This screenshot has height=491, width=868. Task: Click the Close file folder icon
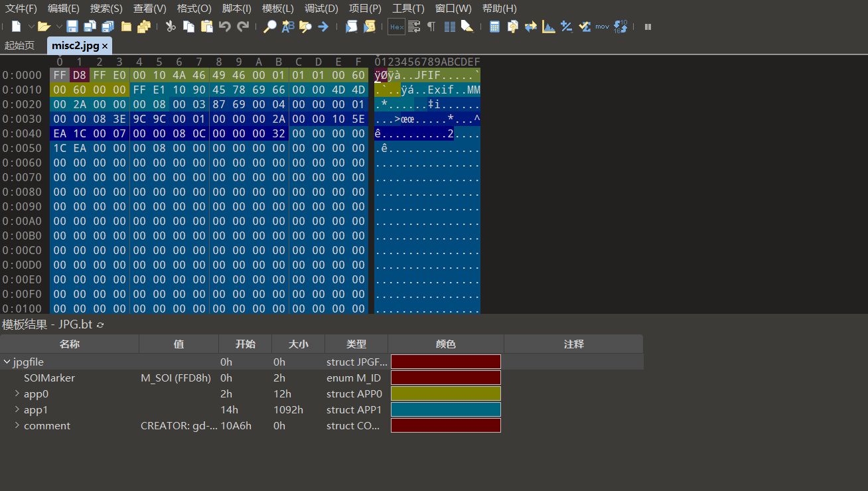coord(126,27)
